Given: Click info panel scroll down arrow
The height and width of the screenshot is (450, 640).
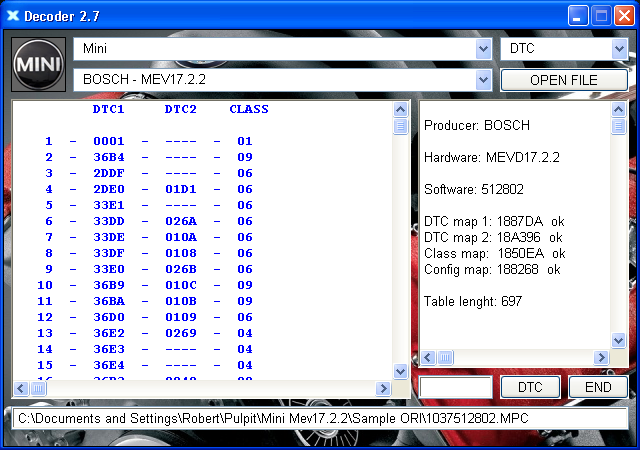Looking at the screenshot, I should coord(618,340).
